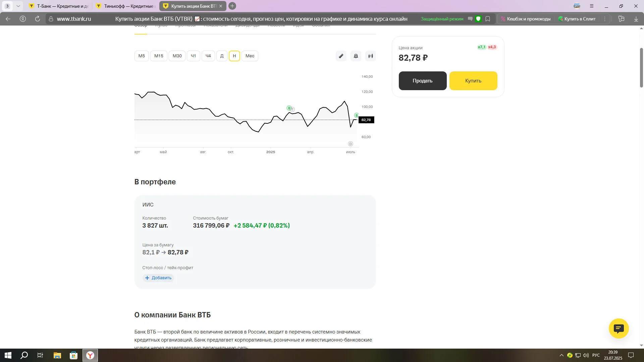This screenshot has width=644, height=362.
Task: Select the Д daily chart interval
Action: pos(222,56)
